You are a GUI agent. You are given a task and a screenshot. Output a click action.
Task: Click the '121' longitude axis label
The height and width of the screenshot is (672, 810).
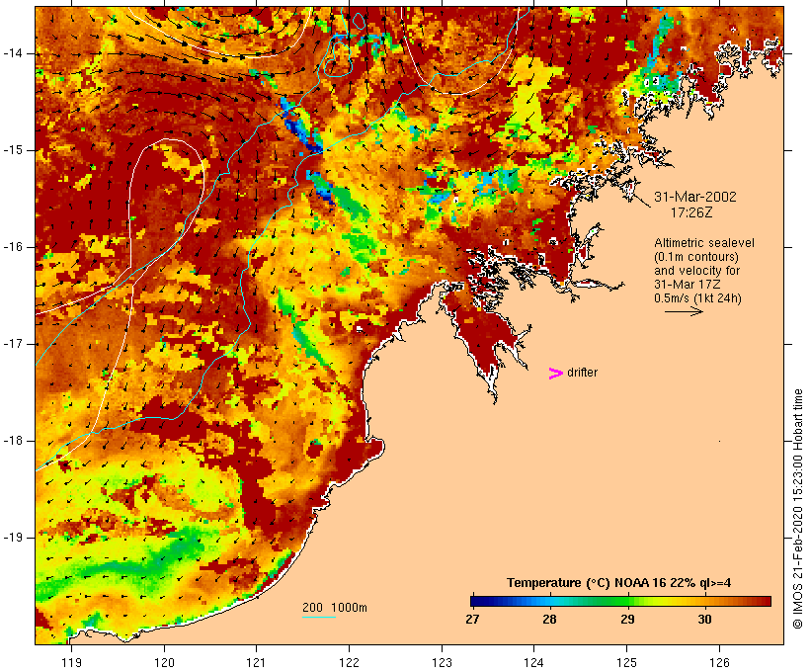(x=256, y=662)
